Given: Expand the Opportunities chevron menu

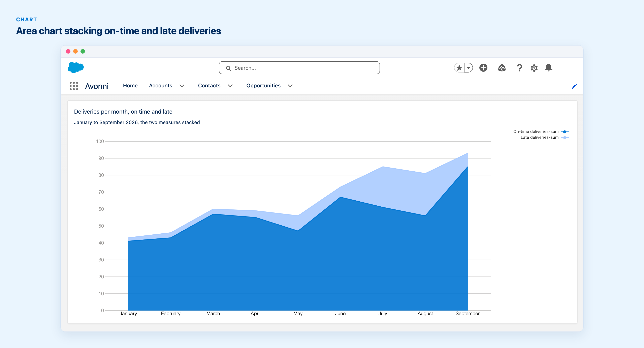Looking at the screenshot, I should (290, 86).
